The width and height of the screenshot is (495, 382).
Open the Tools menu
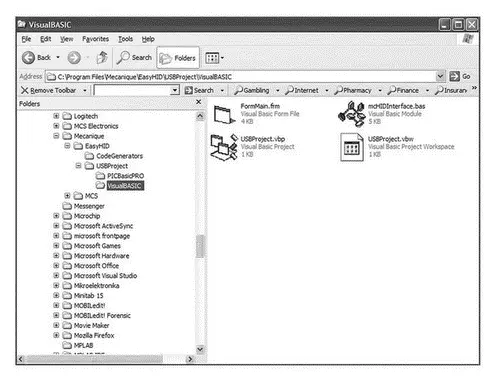[126, 39]
